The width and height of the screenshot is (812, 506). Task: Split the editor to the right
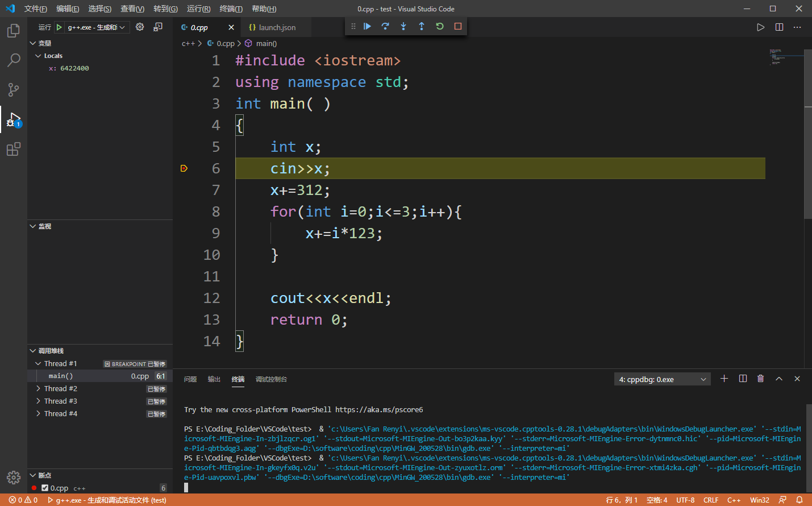(779, 27)
